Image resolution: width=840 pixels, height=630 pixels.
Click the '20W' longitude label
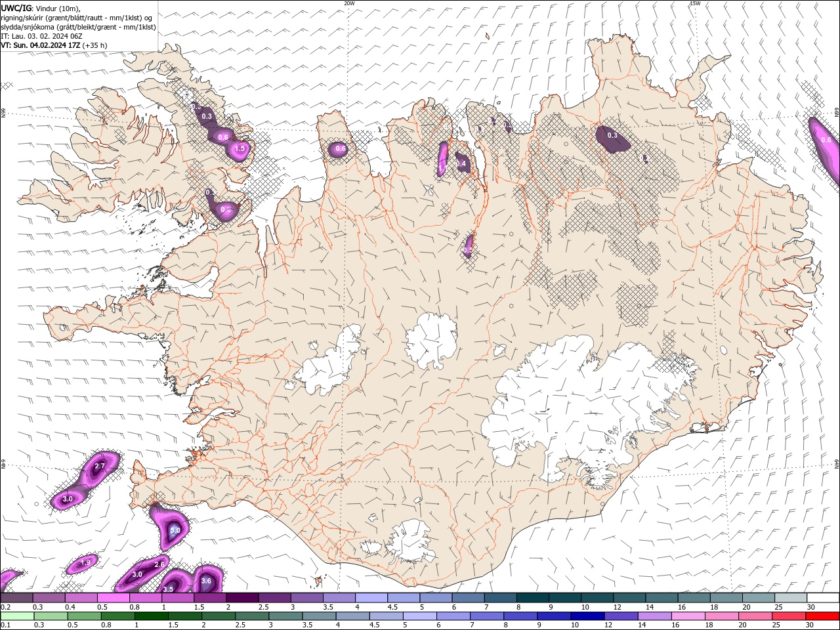click(x=349, y=3)
